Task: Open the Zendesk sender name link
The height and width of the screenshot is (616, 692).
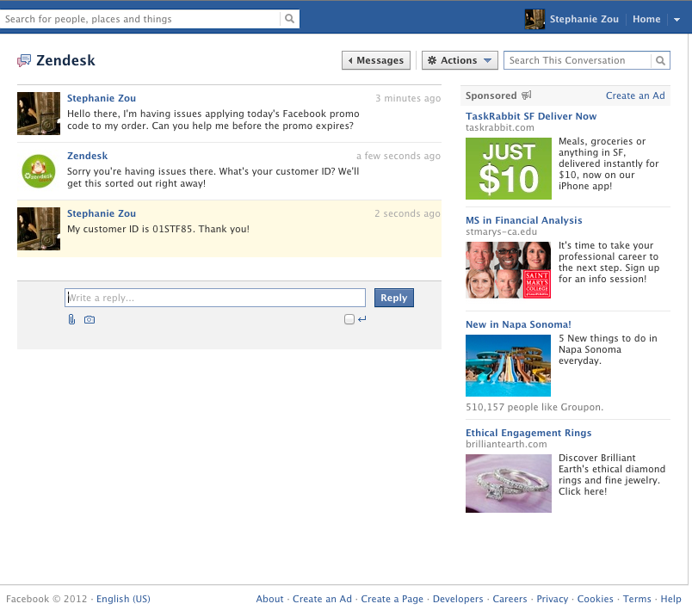Action: [x=88, y=156]
